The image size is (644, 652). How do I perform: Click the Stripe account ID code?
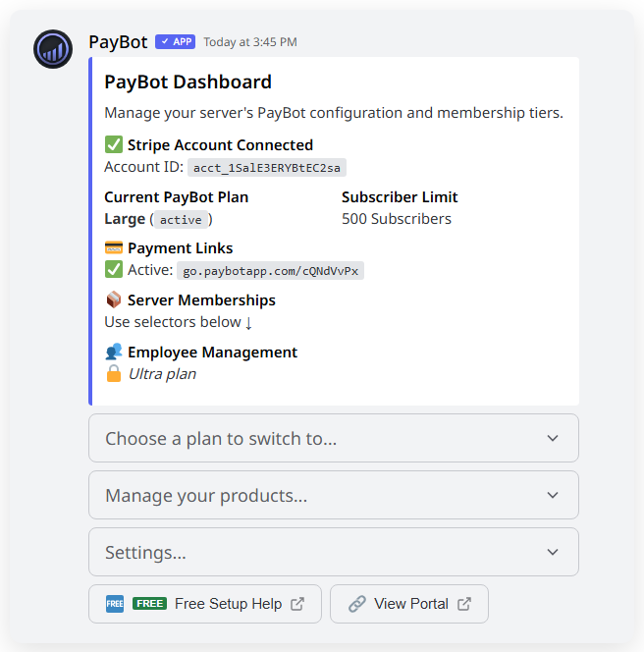tap(267, 168)
